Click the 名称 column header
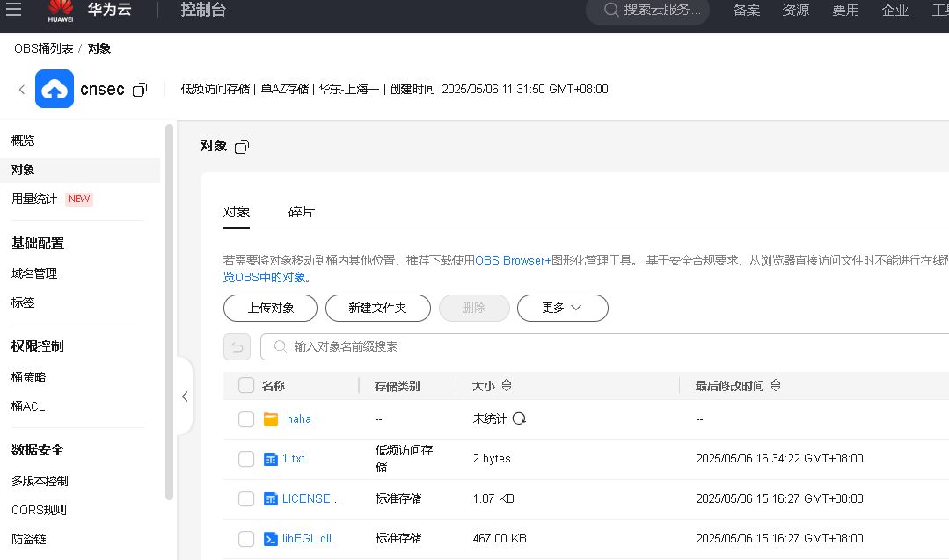The width and height of the screenshot is (949, 560). click(x=274, y=386)
